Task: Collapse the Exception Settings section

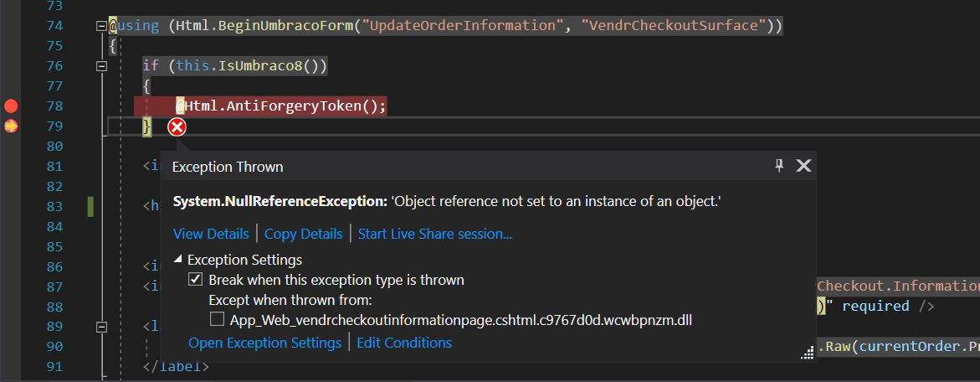Action: (x=179, y=260)
